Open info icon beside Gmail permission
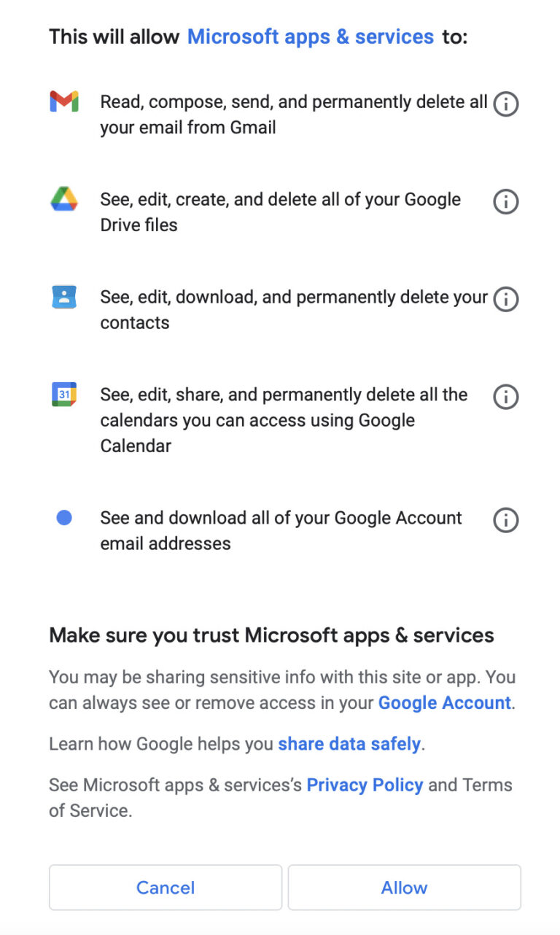 point(505,104)
